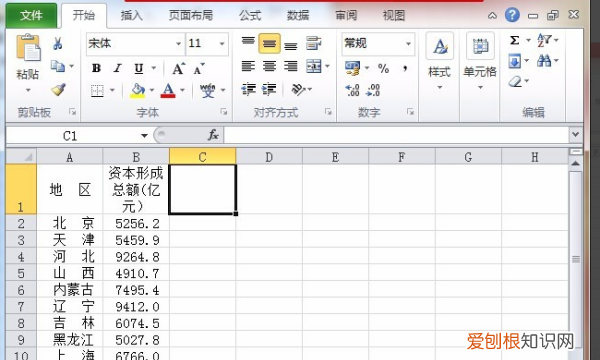Image resolution: width=600 pixels, height=360 pixels.
Task: Click the Clear eraser icon
Action: pos(515,81)
